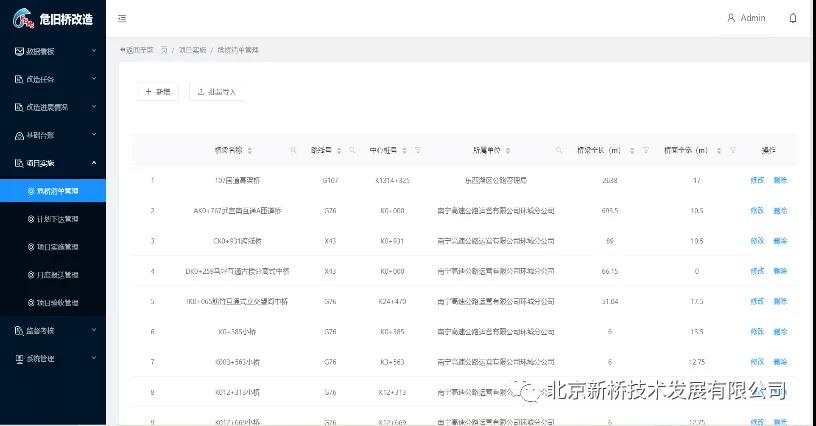Open the notification bell icon
816x426 pixels.
793,18
